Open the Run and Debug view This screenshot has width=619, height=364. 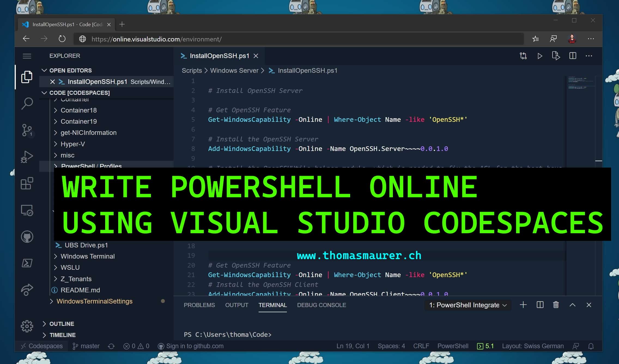pyautogui.click(x=27, y=157)
